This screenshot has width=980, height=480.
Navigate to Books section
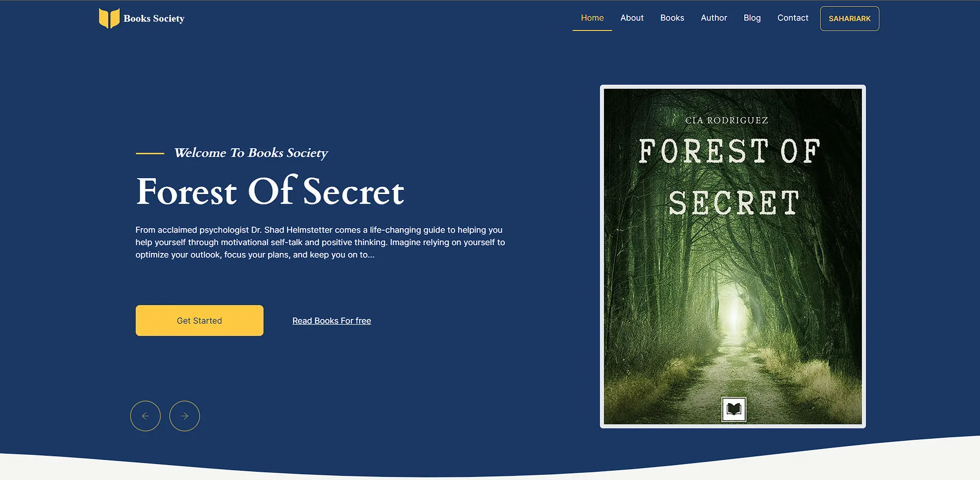pyautogui.click(x=672, y=18)
